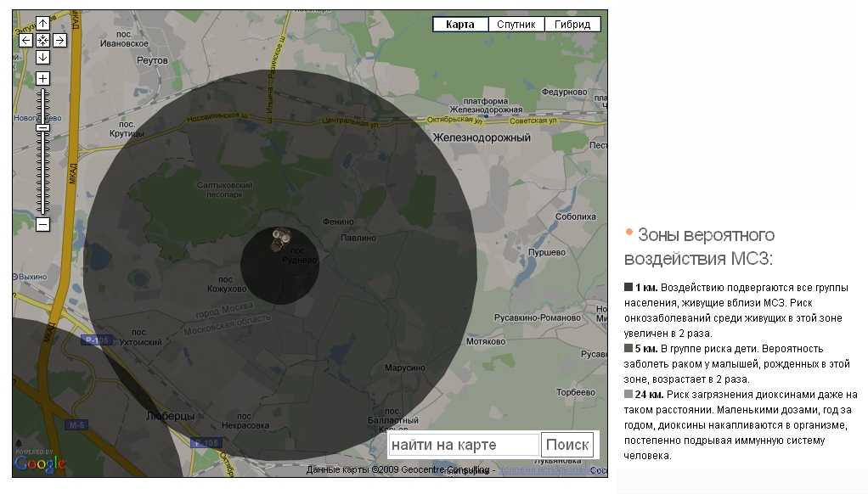Click the Салтыковский лесопарк label

224,190
